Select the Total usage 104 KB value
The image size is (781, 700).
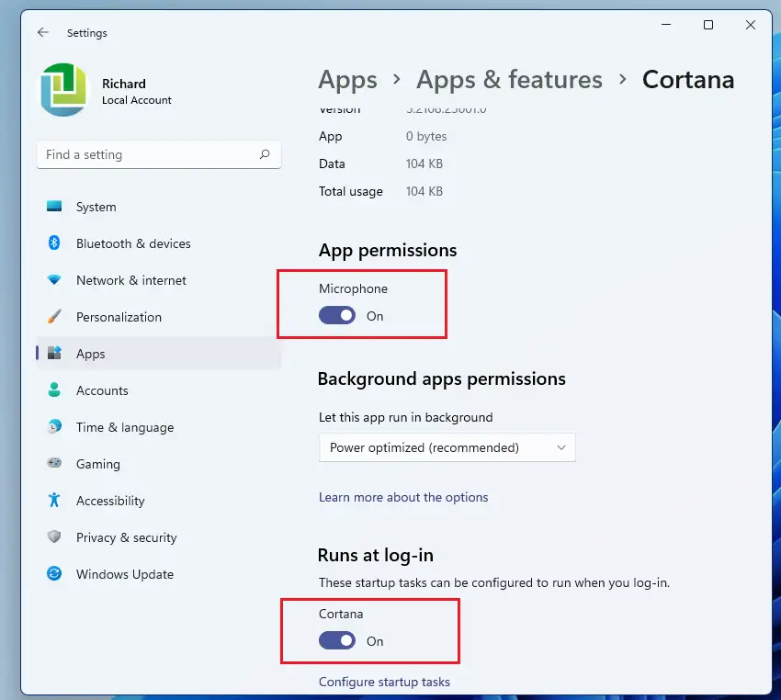(x=424, y=191)
